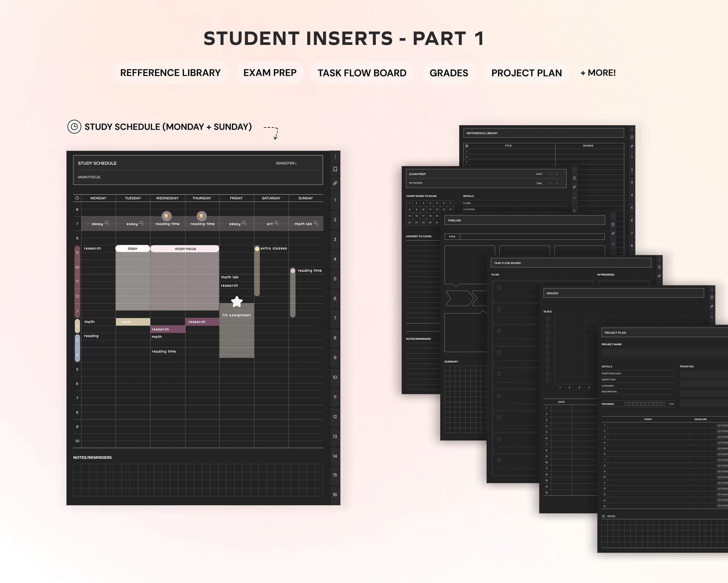The image size is (728, 583).
Task: Click countdown day 14 on Exam Prep
Action: pyautogui.click(x=450, y=209)
